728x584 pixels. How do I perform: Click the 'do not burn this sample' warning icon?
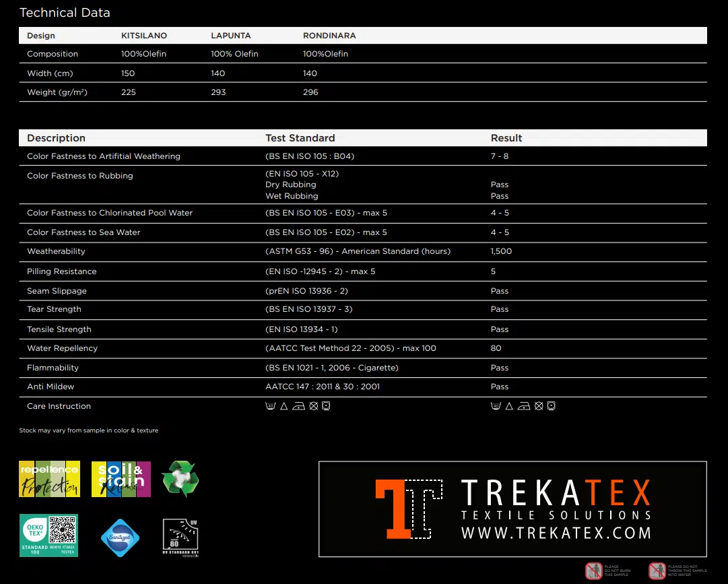coord(593,571)
